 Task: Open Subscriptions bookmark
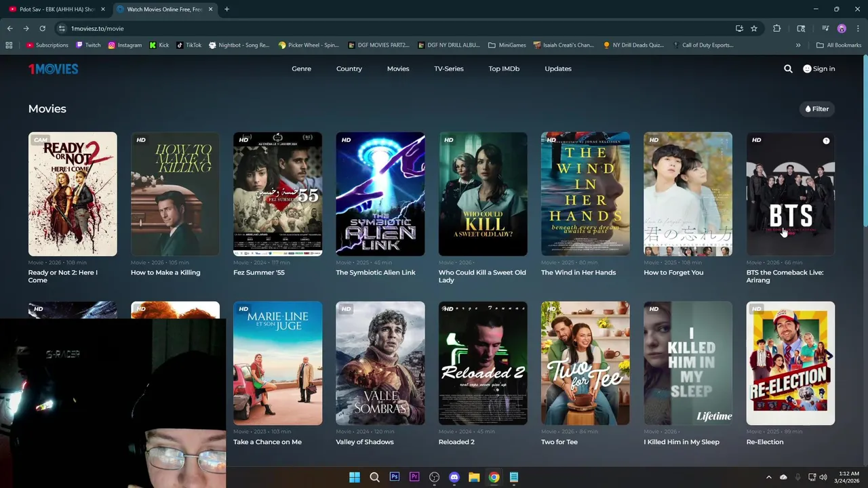tap(47, 45)
